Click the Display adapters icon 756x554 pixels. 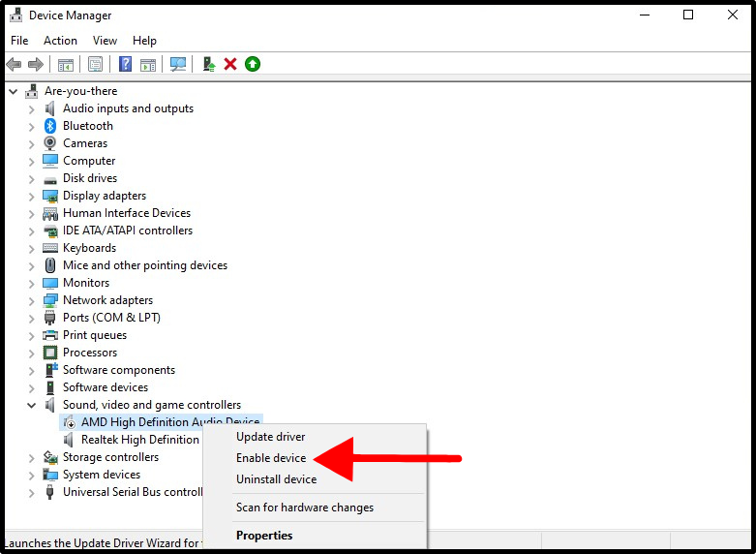(50, 196)
